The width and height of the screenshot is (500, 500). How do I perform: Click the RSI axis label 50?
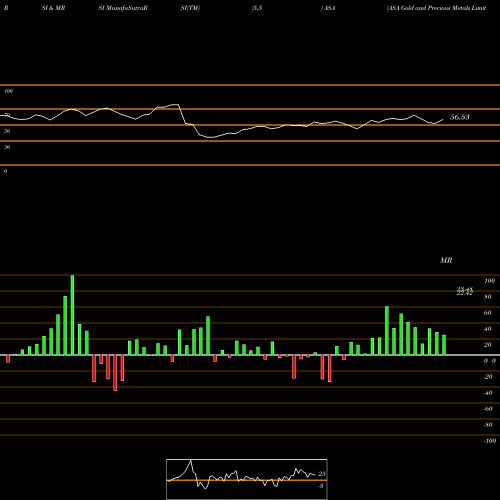tap(7, 131)
